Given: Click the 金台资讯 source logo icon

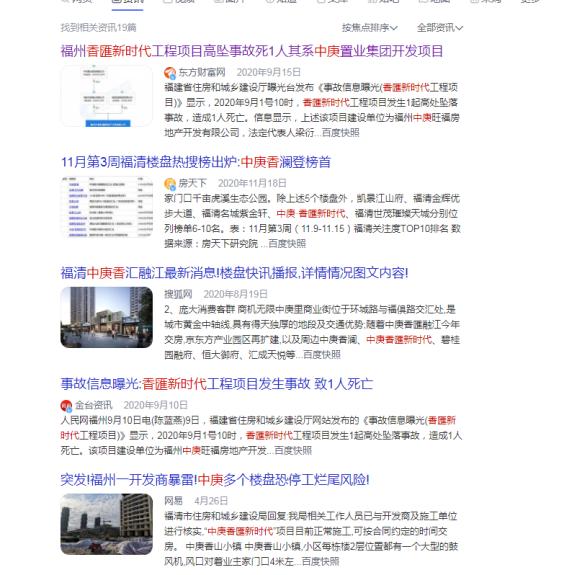Looking at the screenshot, I should pyautogui.click(x=66, y=405).
